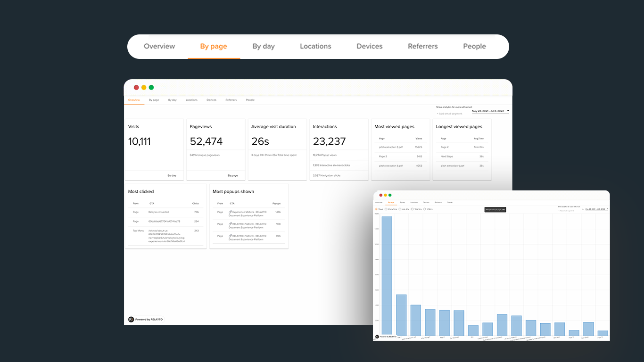Open By day tab inside the main analytics window
644x362 pixels.
172,100
